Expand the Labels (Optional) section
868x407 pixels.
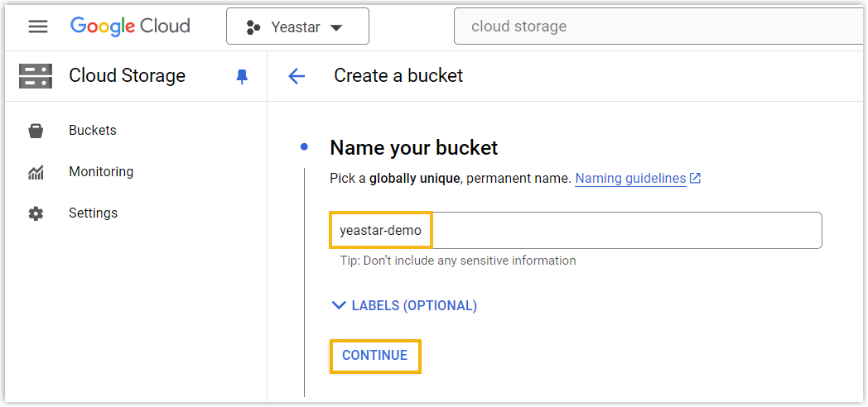point(404,305)
